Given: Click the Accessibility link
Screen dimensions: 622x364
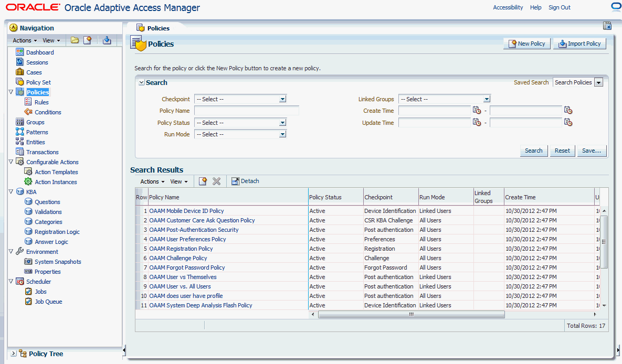Looking at the screenshot, I should pos(508,7).
